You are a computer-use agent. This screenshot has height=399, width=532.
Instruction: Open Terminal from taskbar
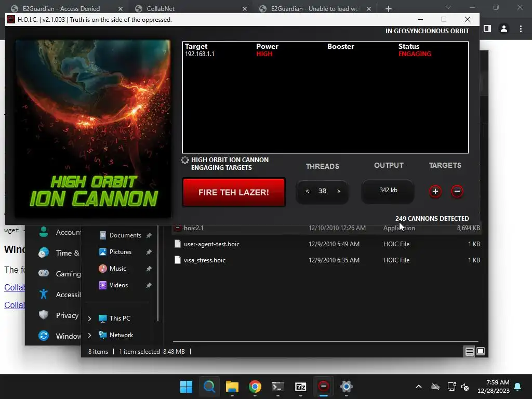click(x=278, y=387)
